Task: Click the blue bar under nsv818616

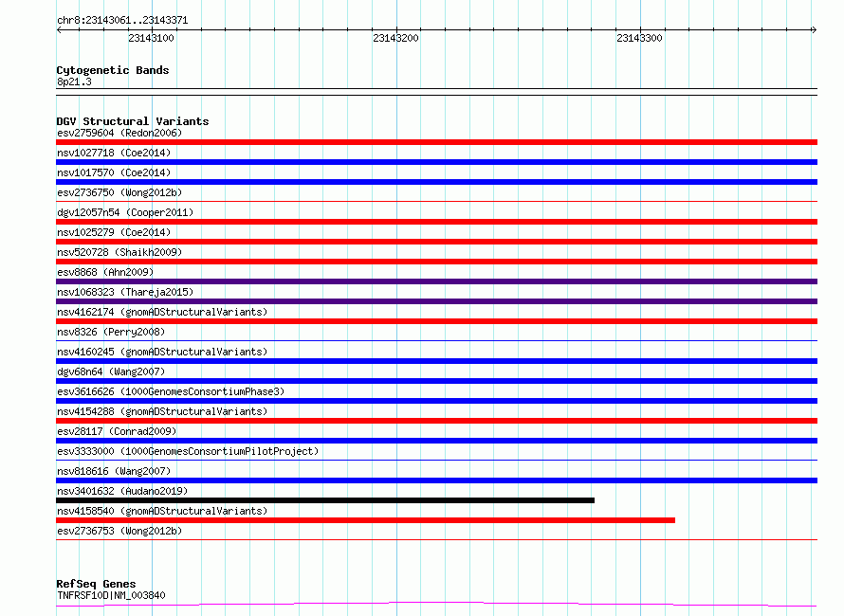Action: [x=436, y=480]
